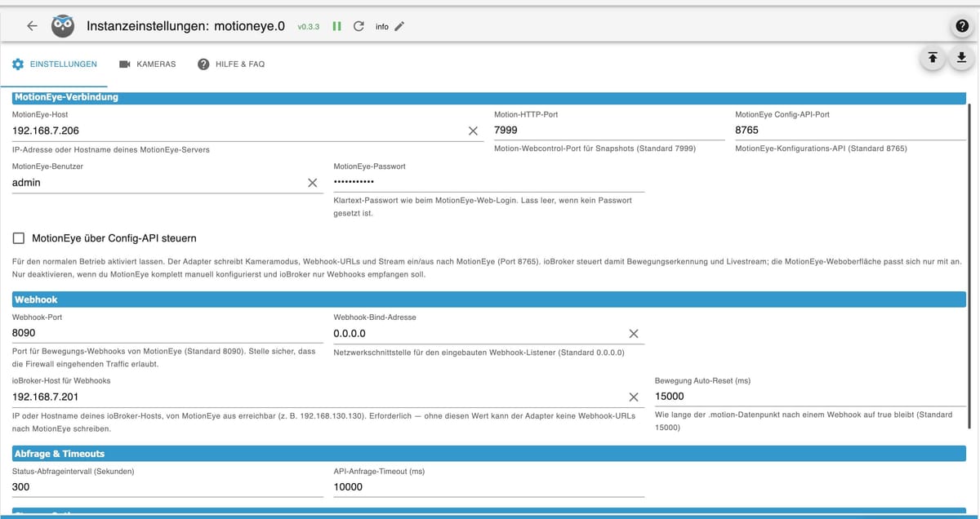Screen dimensions: 980x519
Task: Click the MotionEye-Verbindung section header
Action: 489,97
